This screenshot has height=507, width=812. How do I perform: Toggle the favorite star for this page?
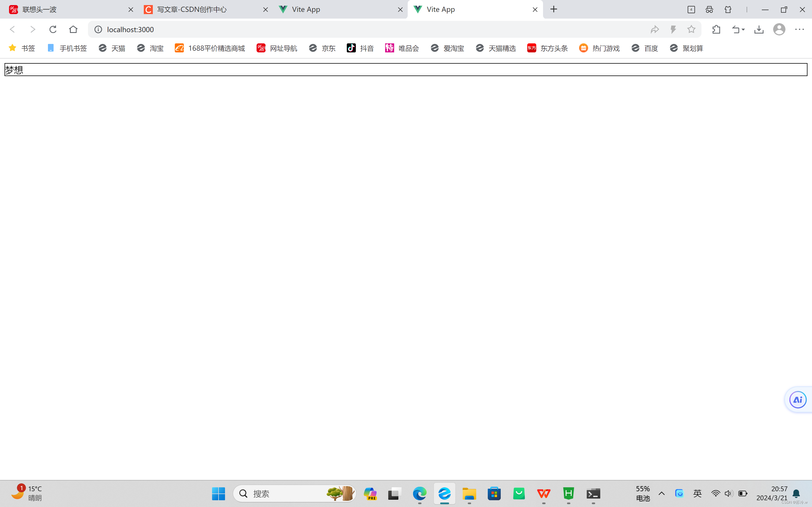(691, 29)
